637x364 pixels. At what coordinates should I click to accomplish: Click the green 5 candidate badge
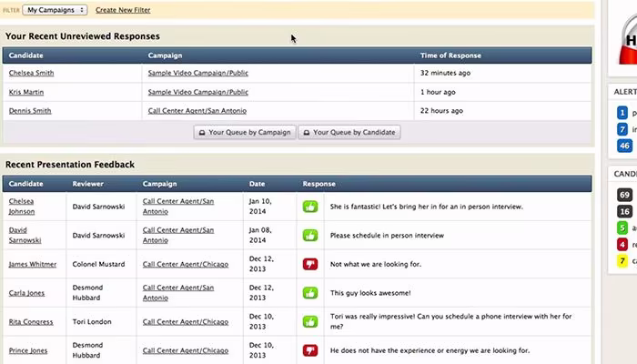pyautogui.click(x=622, y=227)
